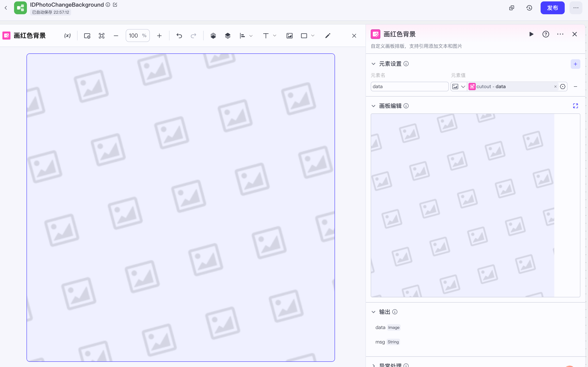The image size is (588, 367).
Task: Click the blue 发布 publish button
Action: click(x=552, y=8)
